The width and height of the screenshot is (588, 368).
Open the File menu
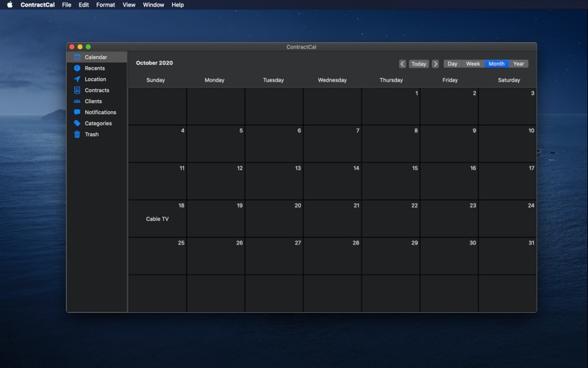66,4
